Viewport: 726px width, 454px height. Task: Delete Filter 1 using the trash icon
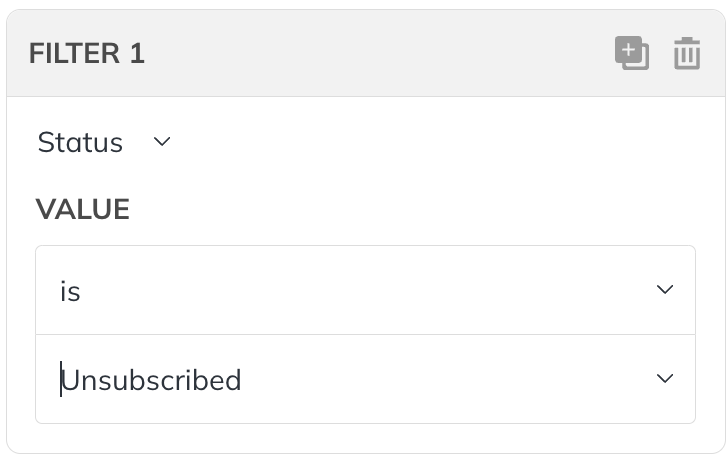coord(687,53)
